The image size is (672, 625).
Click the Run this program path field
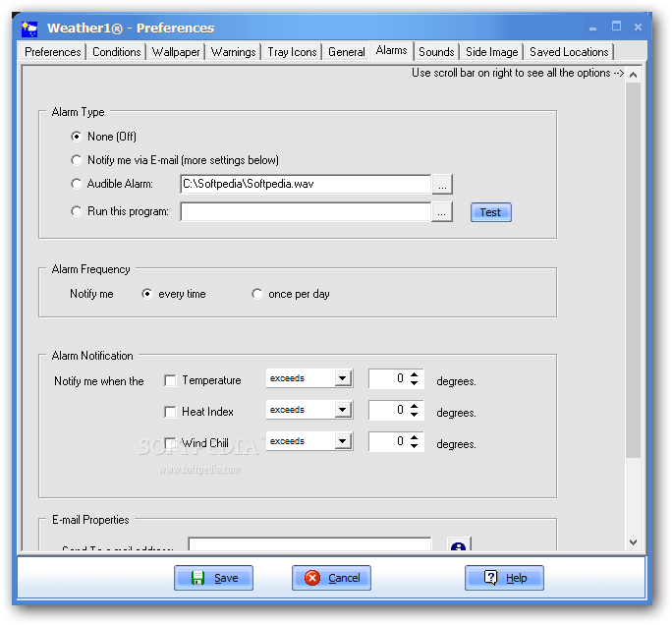tap(306, 212)
